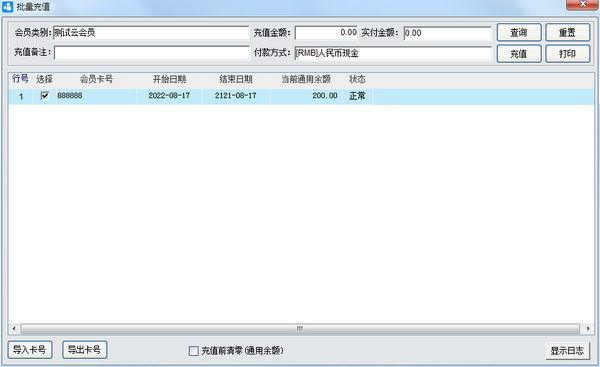Click the 充值 button
Screen dimensions: 600x367
coord(519,54)
